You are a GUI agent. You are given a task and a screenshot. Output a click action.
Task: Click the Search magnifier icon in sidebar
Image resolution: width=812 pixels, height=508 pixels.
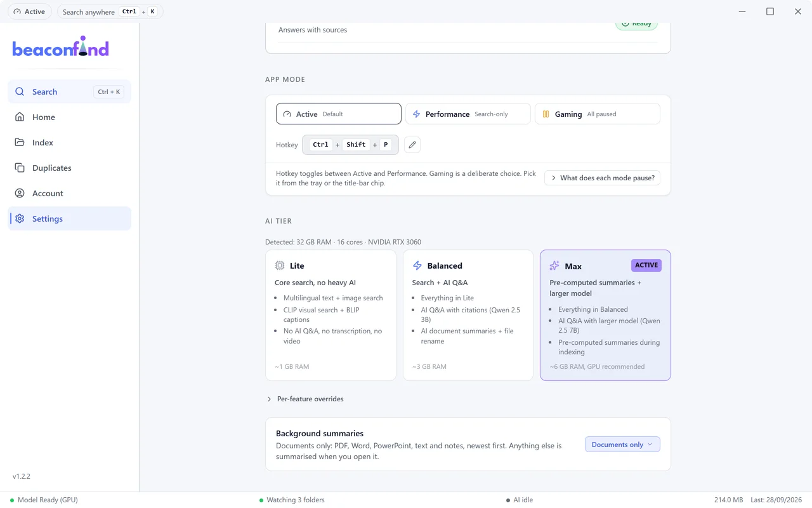coord(20,91)
